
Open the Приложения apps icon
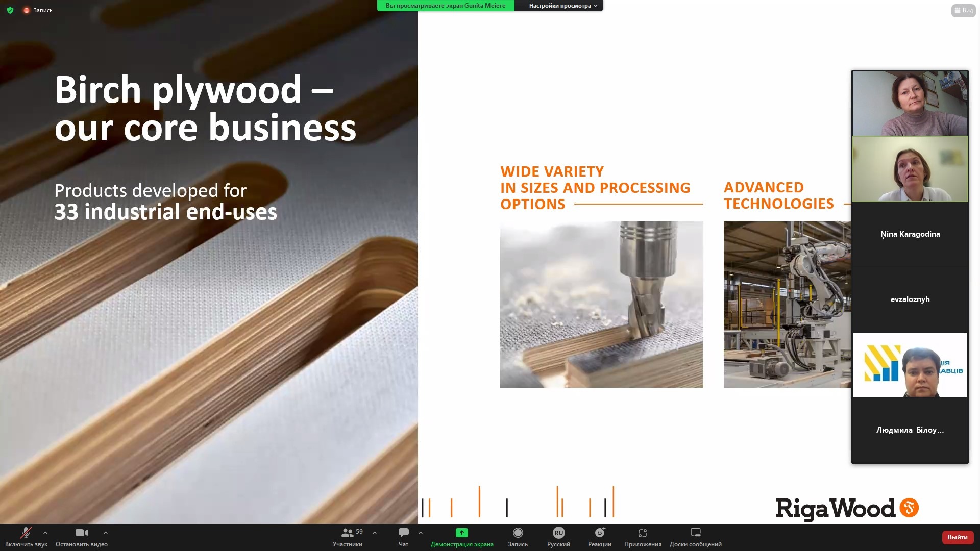pos(642,533)
